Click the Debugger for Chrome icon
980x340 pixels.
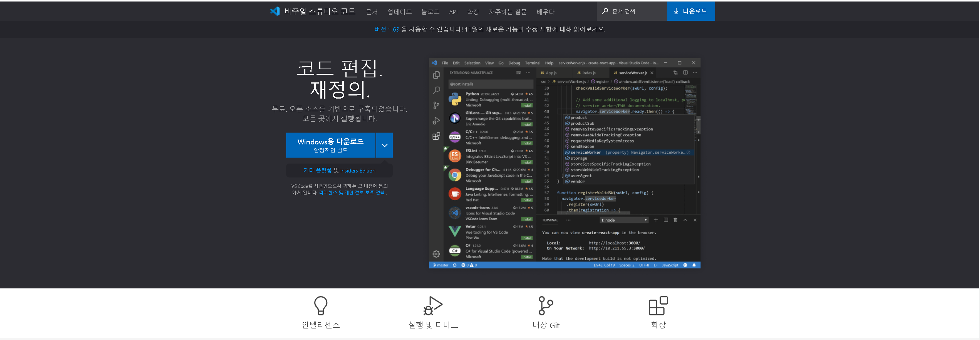[455, 175]
